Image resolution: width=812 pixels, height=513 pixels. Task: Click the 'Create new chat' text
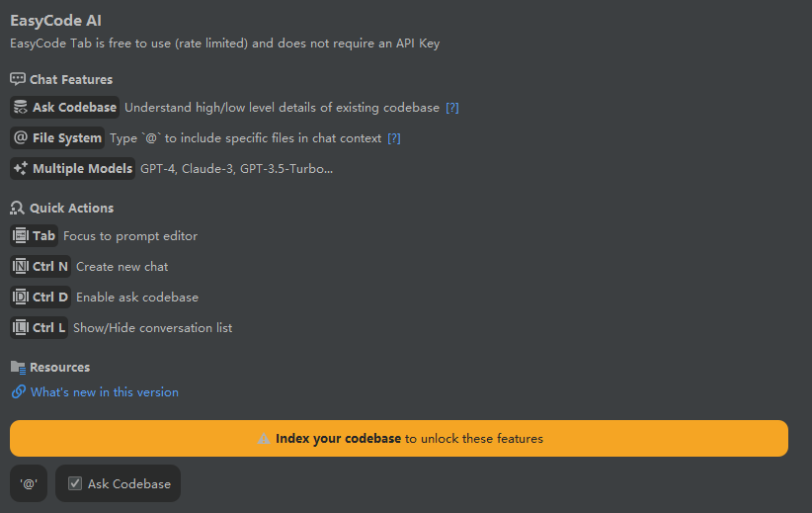tap(122, 267)
